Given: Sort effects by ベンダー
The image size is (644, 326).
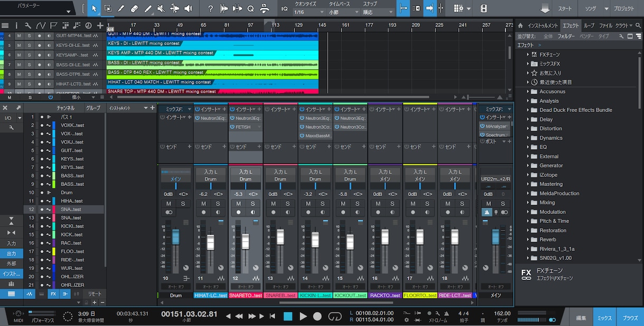Looking at the screenshot, I should (586, 36).
